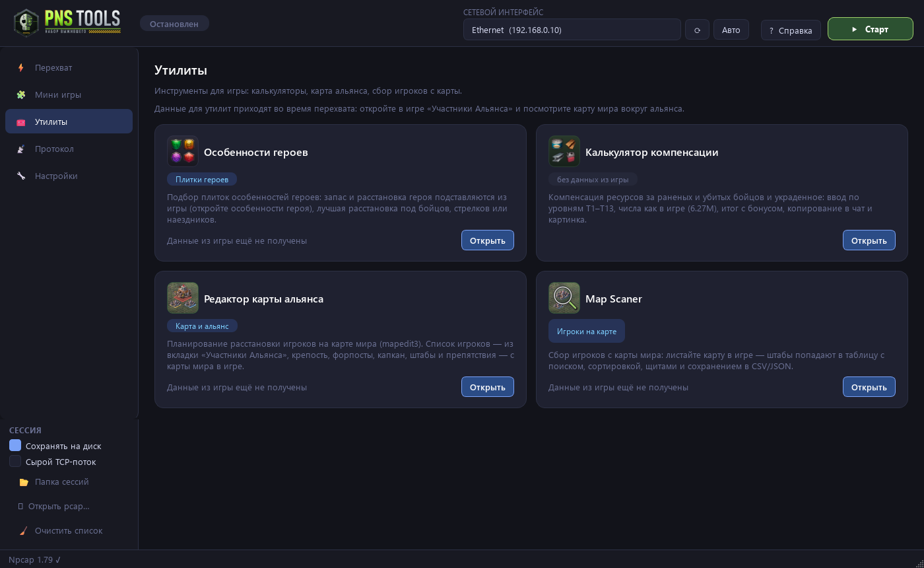
Task: Click the file icon beside Открыть pcap
Action: (x=20, y=507)
